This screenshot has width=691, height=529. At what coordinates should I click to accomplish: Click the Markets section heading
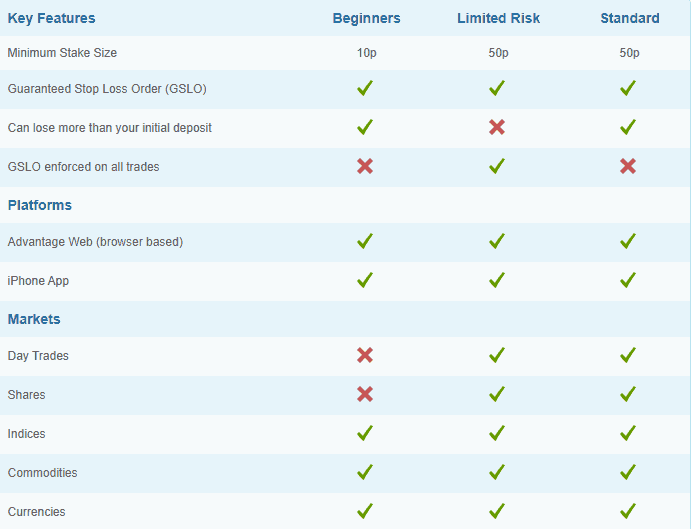click(x=34, y=319)
